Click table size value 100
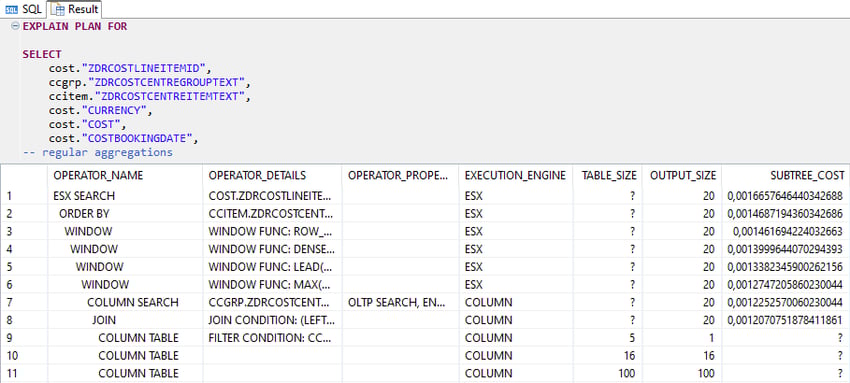The image size is (850, 383). pyautogui.click(x=627, y=373)
